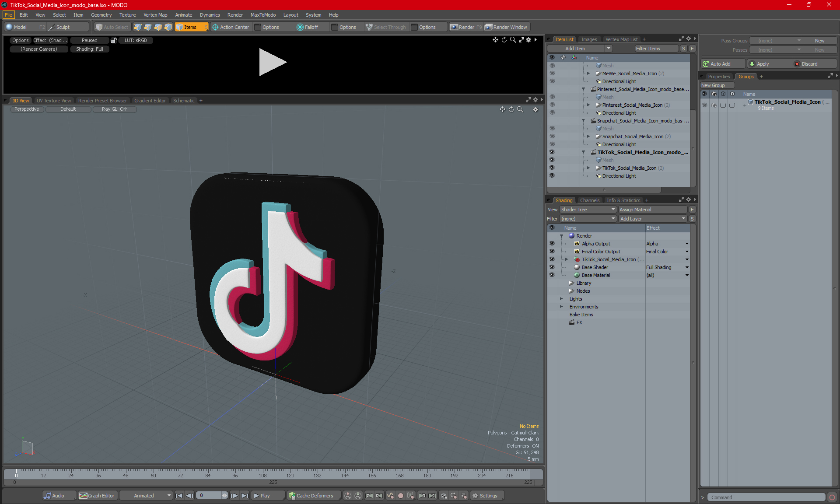Click the New Group button
Image resolution: width=840 pixels, height=504 pixels.
(x=717, y=85)
